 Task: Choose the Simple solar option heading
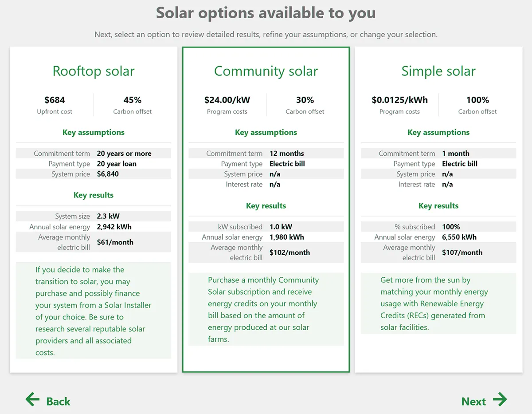(x=438, y=71)
